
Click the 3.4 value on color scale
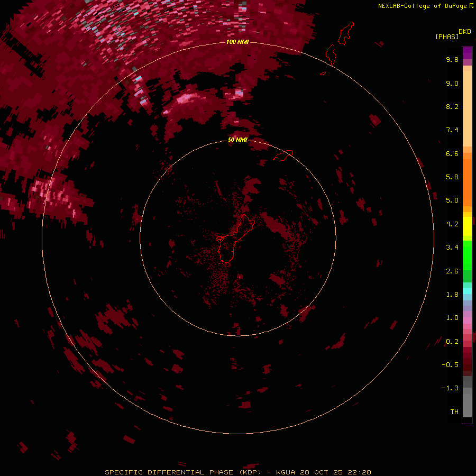pyautogui.click(x=452, y=248)
